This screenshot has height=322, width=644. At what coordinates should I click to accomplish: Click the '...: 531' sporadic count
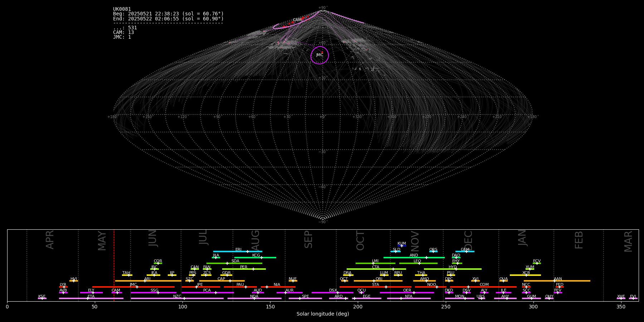click(125, 28)
